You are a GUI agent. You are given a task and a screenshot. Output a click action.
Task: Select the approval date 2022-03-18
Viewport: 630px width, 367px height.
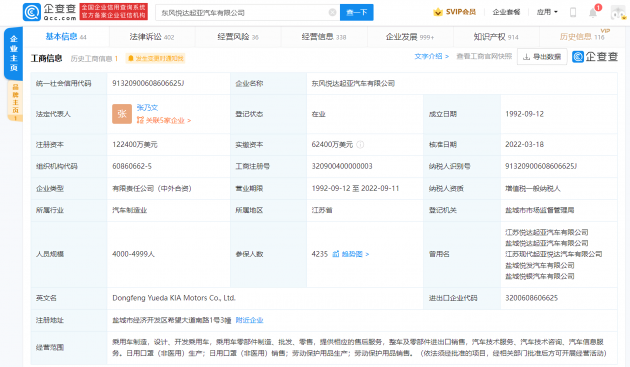click(524, 145)
